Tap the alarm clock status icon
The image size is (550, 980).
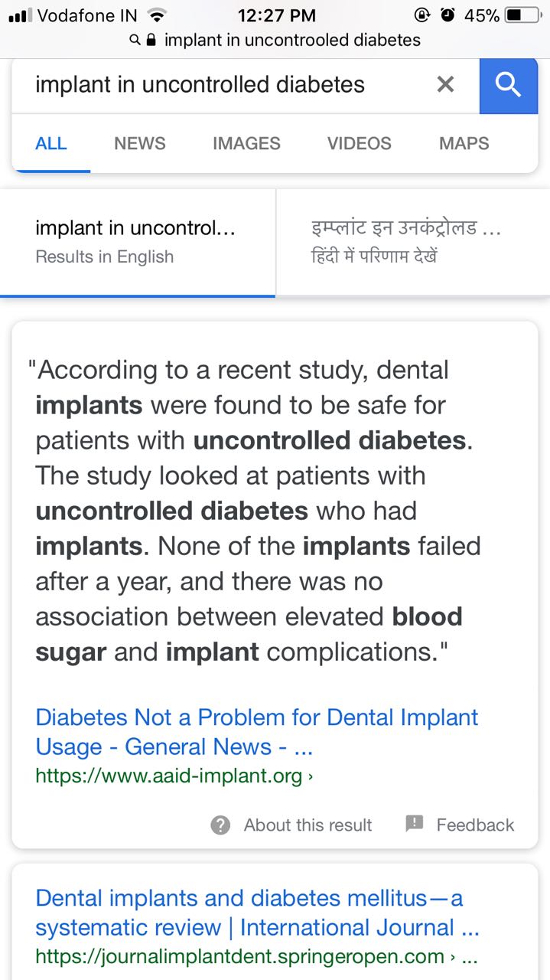pos(448,15)
